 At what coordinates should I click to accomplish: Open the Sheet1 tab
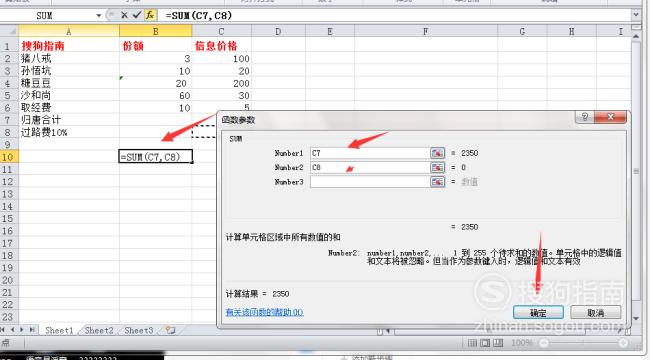click(x=59, y=331)
